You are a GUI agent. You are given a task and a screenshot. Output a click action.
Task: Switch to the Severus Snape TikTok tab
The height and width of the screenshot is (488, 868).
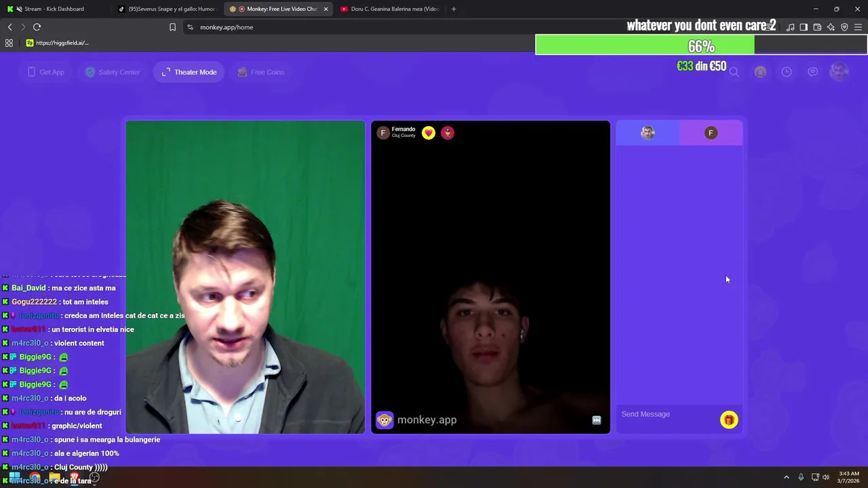[167, 9]
